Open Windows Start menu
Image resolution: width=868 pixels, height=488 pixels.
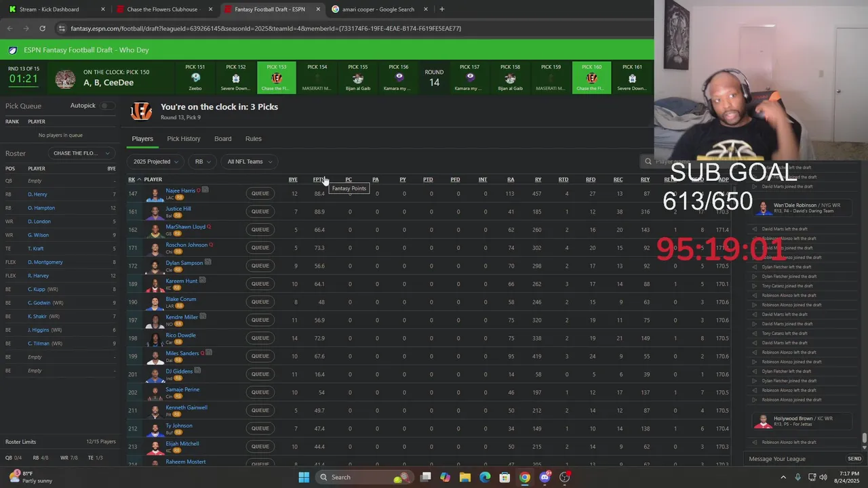[x=304, y=477]
